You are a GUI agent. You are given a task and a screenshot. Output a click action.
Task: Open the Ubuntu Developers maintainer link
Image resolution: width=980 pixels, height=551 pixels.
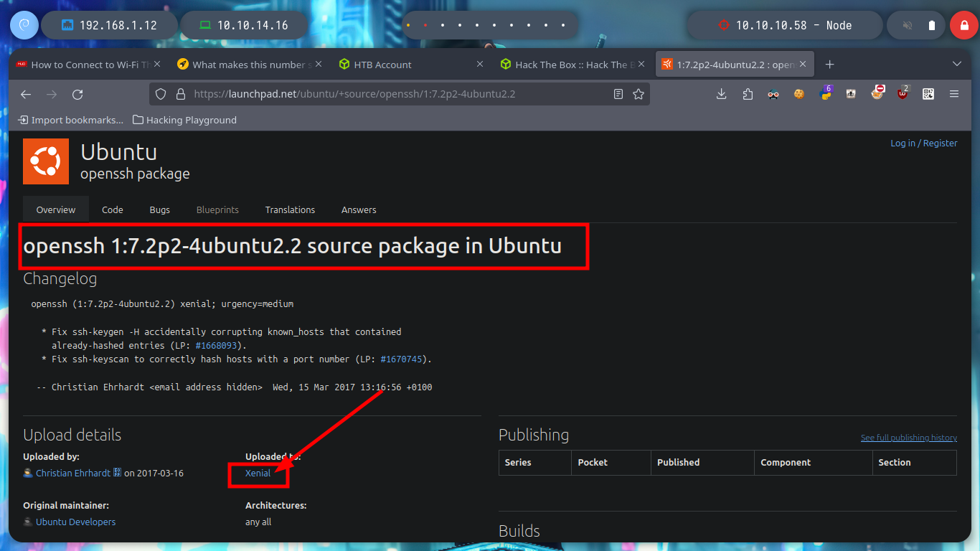(x=75, y=522)
